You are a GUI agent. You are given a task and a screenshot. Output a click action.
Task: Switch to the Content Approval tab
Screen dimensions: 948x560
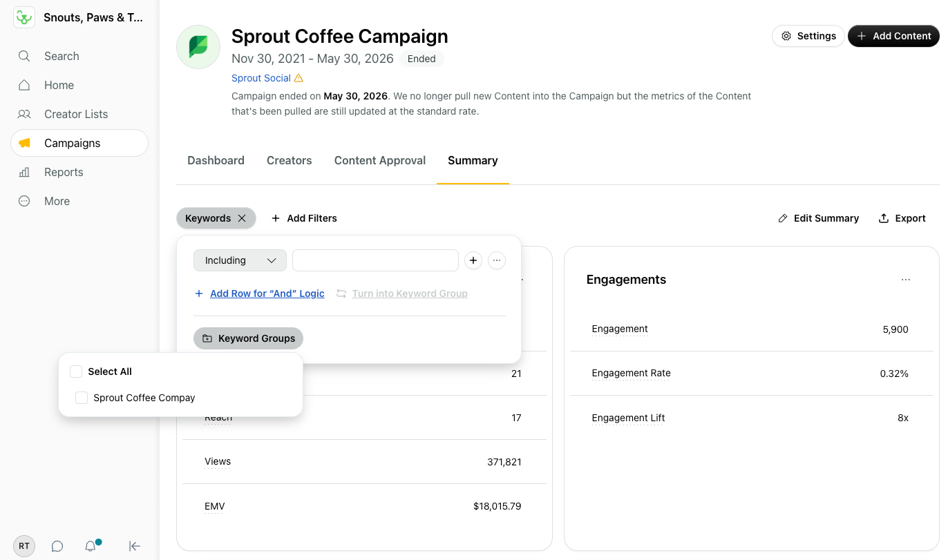tap(380, 160)
